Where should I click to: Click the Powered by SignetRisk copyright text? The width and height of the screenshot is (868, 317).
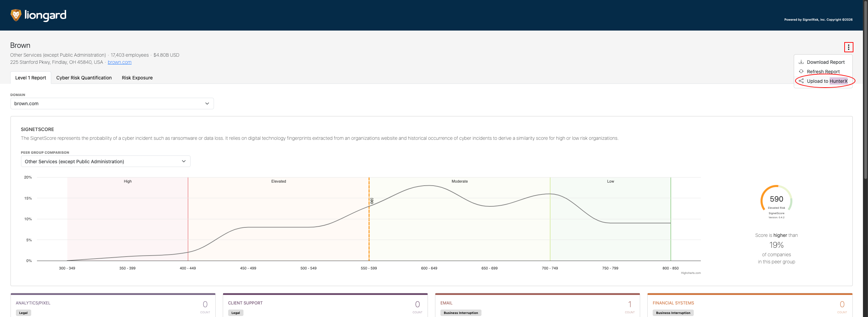coord(818,20)
